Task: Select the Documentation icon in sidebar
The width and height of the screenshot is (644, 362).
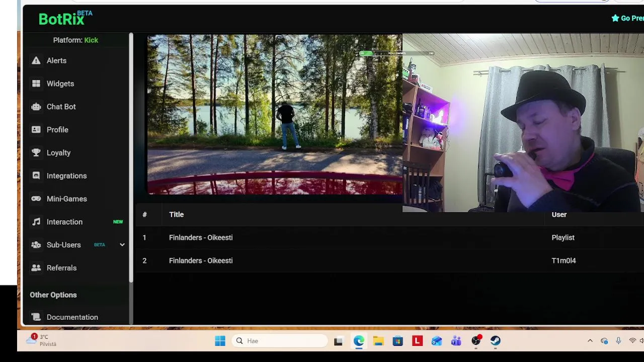Action: pyautogui.click(x=36, y=317)
